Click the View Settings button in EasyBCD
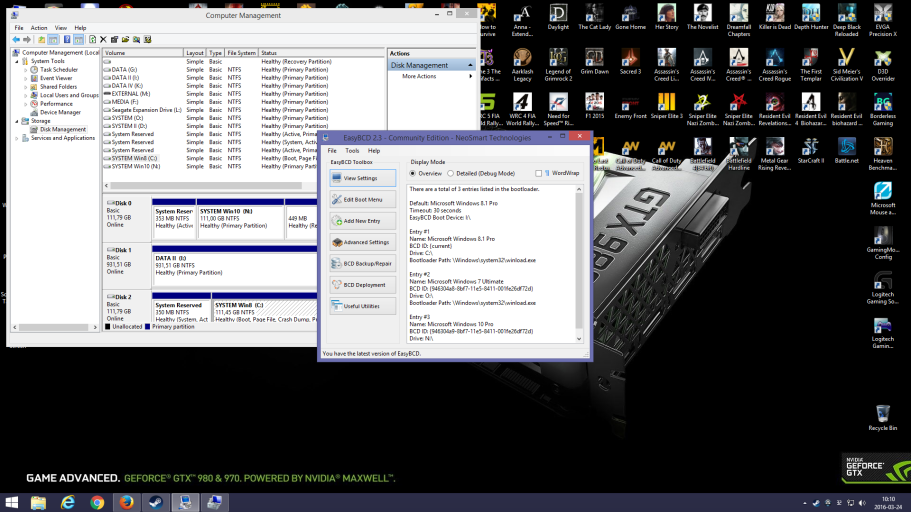The image size is (911, 512). [x=363, y=178]
